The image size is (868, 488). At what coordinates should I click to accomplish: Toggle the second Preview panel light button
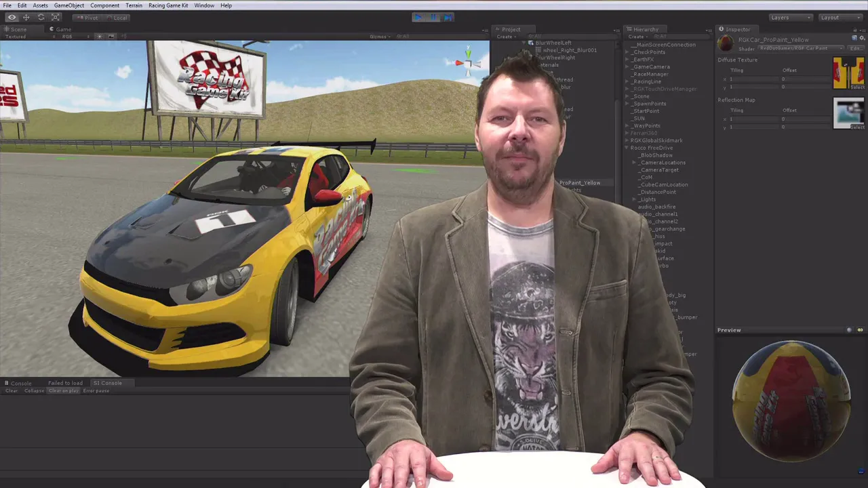pos(860,330)
